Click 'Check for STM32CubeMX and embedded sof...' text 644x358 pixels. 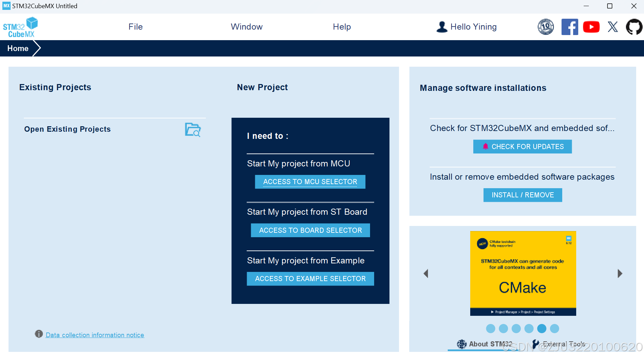522,128
